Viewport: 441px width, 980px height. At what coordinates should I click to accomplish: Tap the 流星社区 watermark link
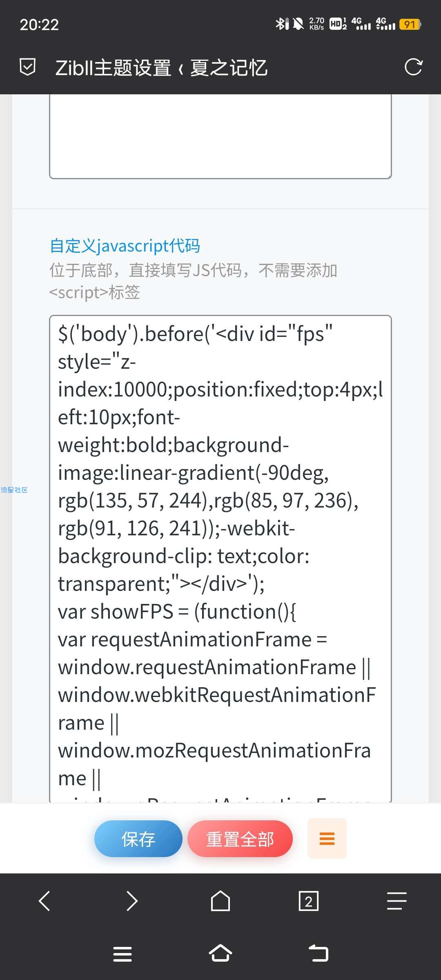(14, 490)
